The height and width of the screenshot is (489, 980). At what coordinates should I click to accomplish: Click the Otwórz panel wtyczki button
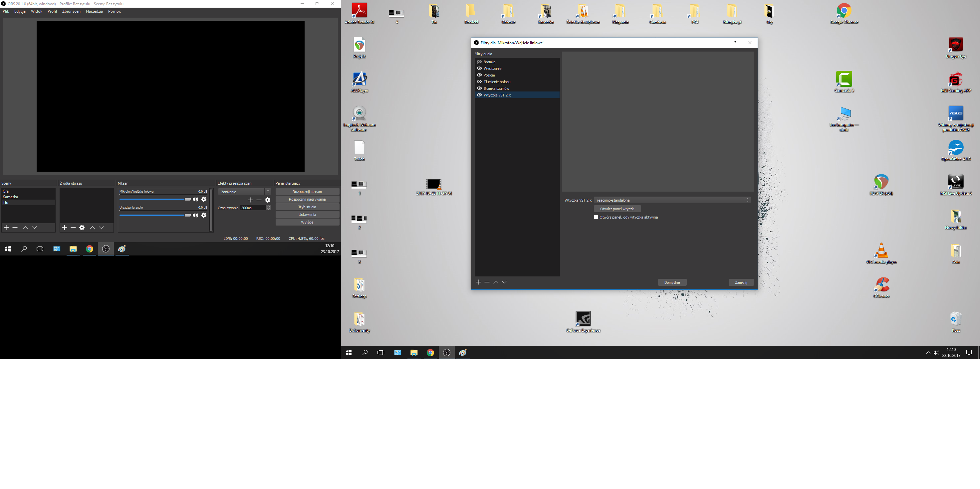pos(617,209)
